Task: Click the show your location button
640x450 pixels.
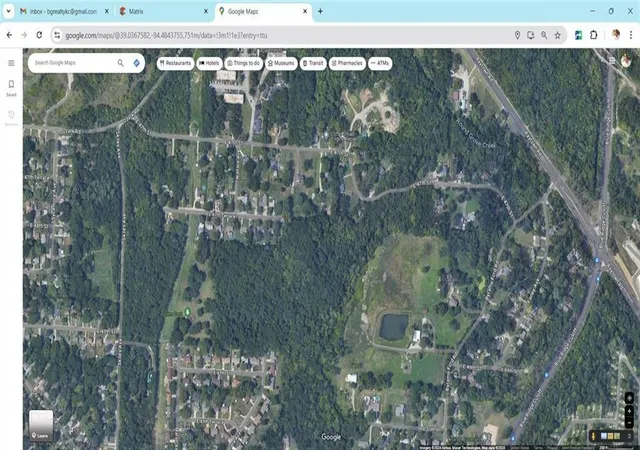Action: pos(629,397)
